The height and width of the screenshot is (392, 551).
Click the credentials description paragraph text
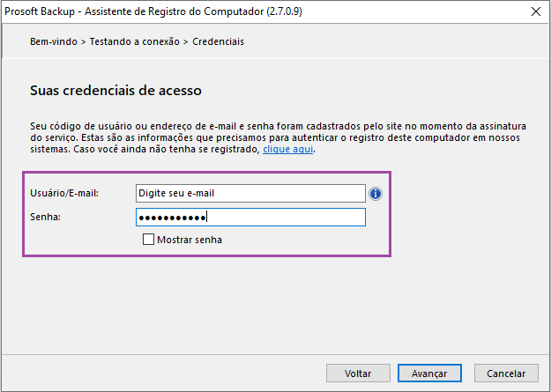coord(278,137)
